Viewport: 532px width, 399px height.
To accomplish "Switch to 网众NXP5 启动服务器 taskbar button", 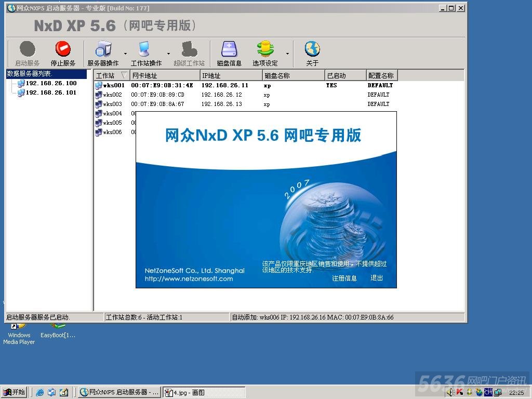I will click(119, 392).
